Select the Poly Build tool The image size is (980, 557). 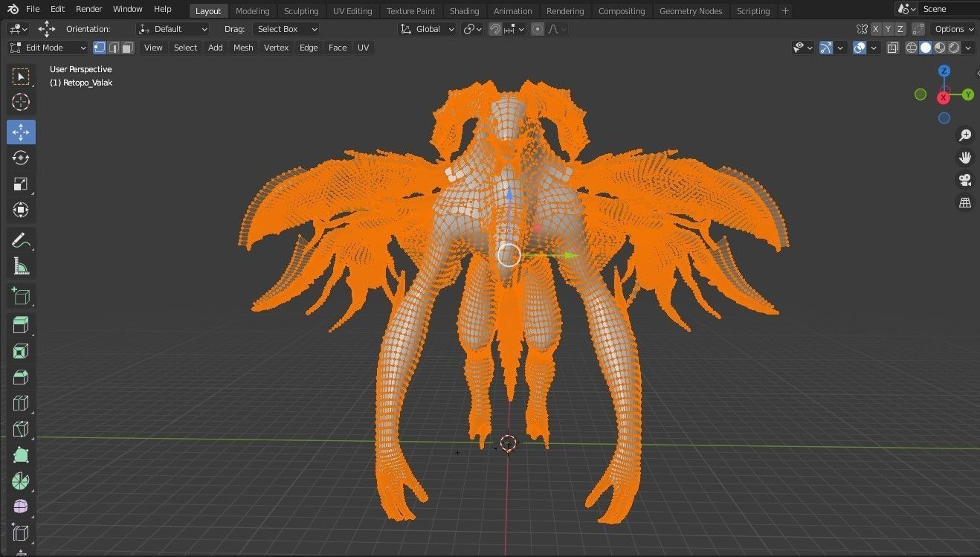(x=21, y=455)
